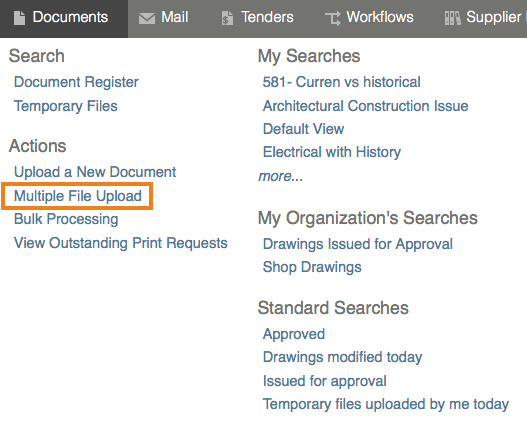Click the Workflows arrows icon
The image size is (527, 426).
coord(333,18)
